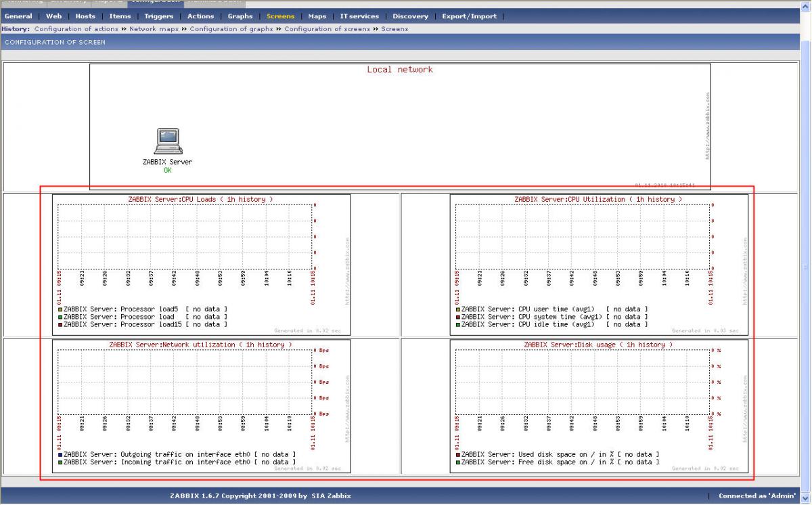Click the Outgoing traffic on eth0 legend entry
Image resolution: width=812 pixels, height=505 pixels.
(x=177, y=454)
